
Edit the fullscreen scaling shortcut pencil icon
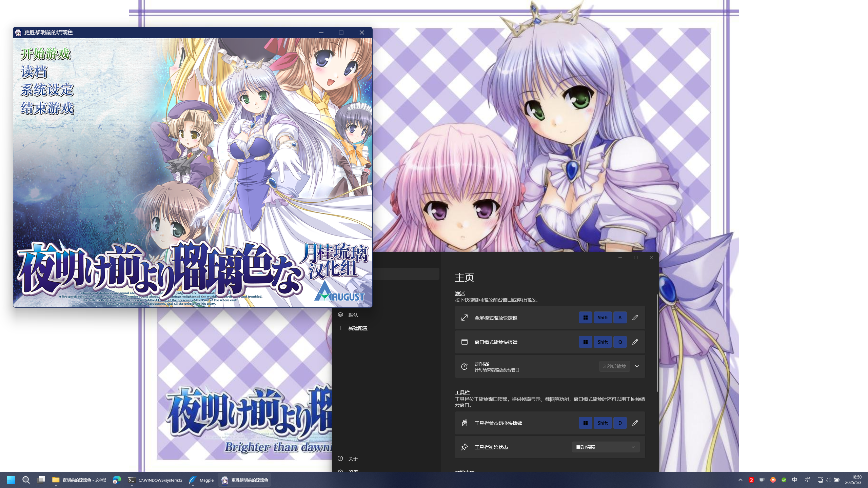[x=635, y=318]
